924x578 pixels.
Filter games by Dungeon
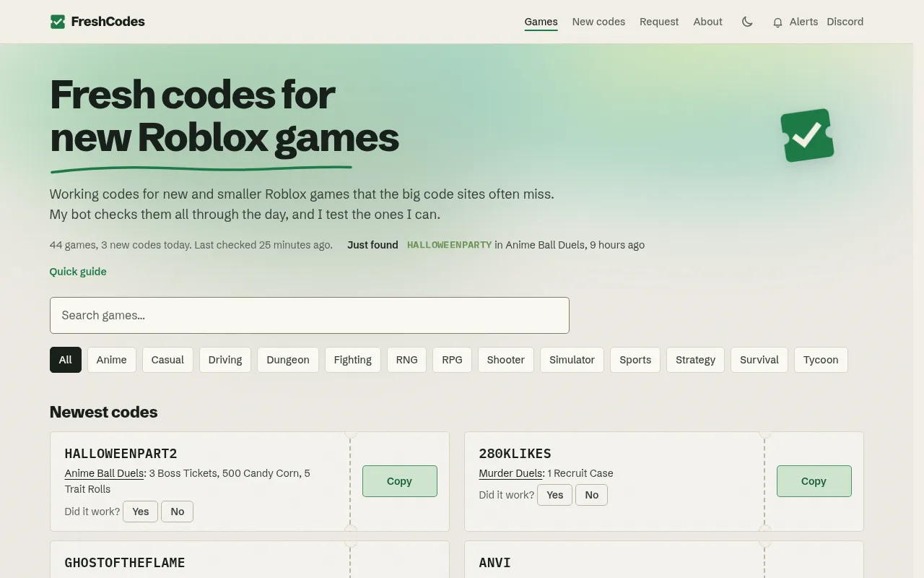288,360
